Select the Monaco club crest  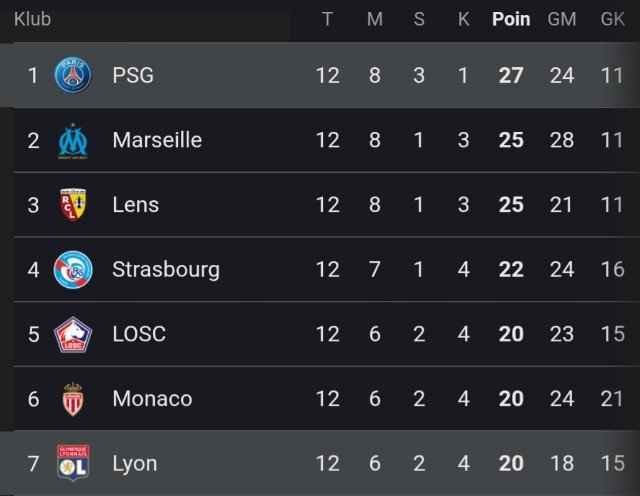(x=72, y=399)
